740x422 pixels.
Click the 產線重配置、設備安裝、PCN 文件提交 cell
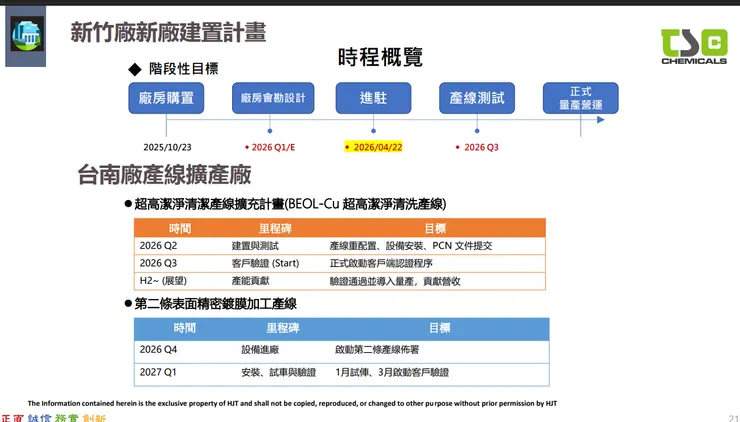tap(411, 245)
